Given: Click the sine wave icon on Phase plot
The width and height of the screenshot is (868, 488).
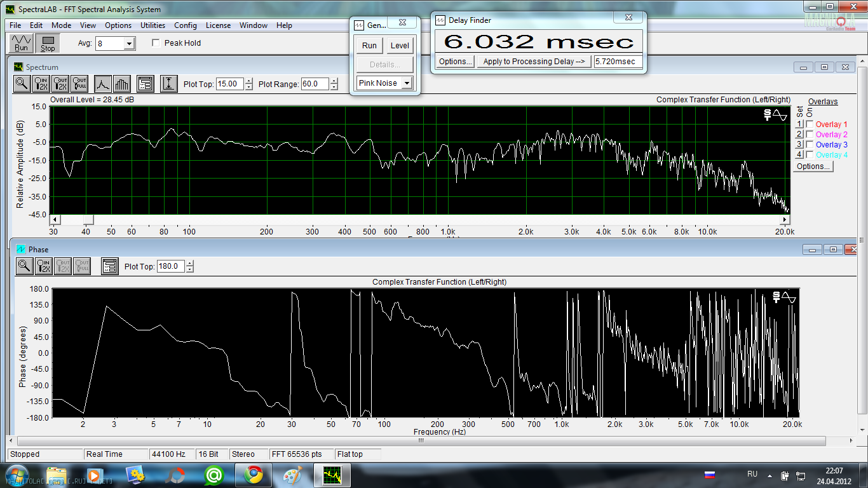Looking at the screenshot, I should tap(789, 297).
